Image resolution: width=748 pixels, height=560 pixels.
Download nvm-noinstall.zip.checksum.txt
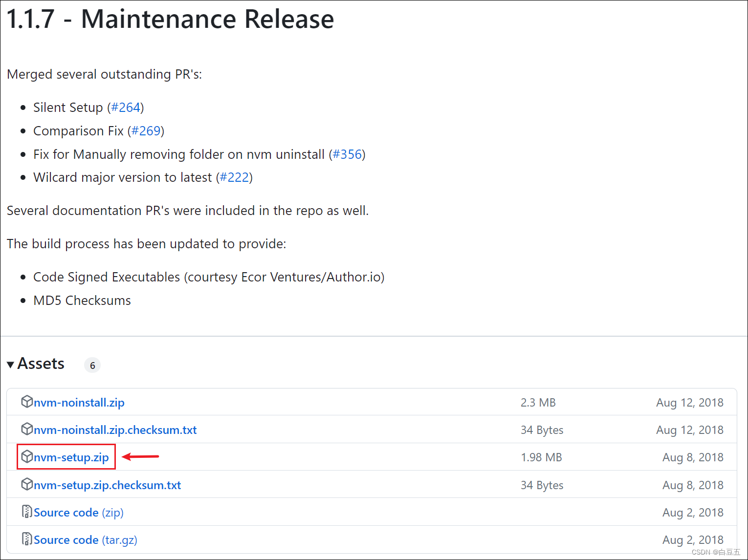coord(115,430)
